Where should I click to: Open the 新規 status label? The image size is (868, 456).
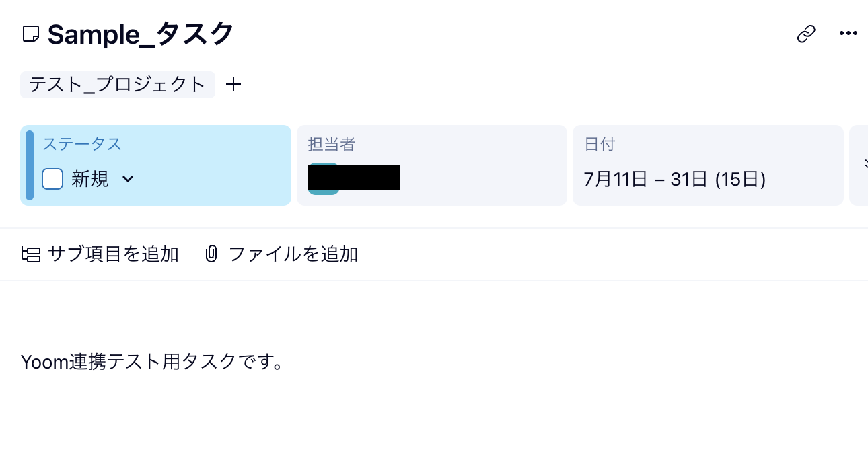click(90, 179)
